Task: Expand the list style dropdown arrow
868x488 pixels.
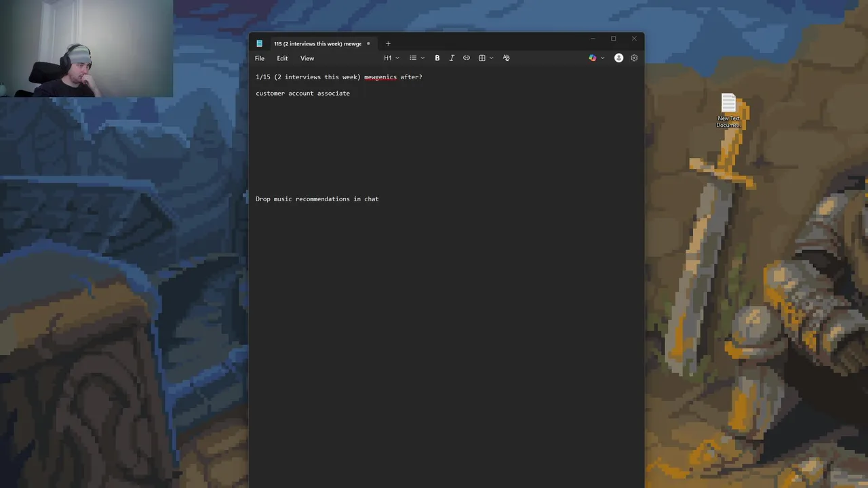Action: click(422, 58)
